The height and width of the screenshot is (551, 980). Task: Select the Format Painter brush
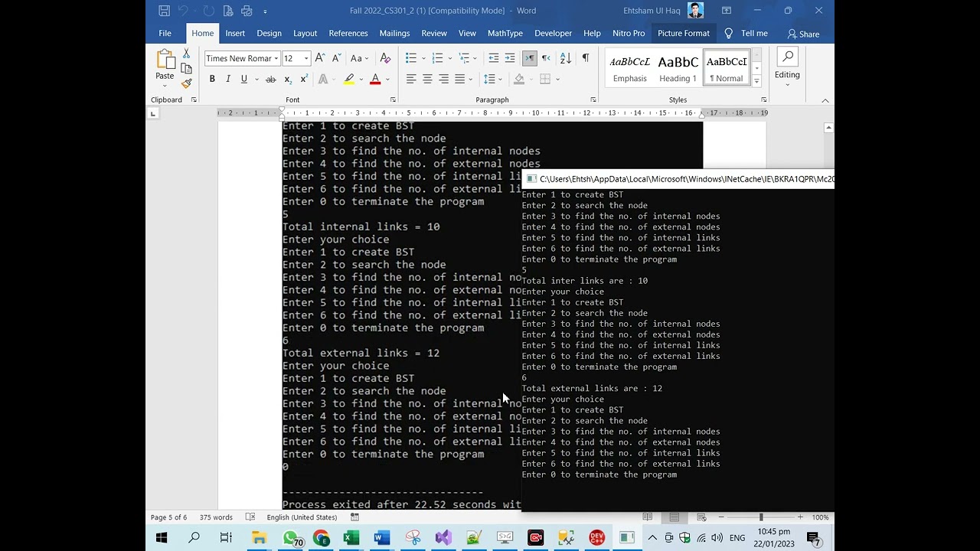[186, 83]
